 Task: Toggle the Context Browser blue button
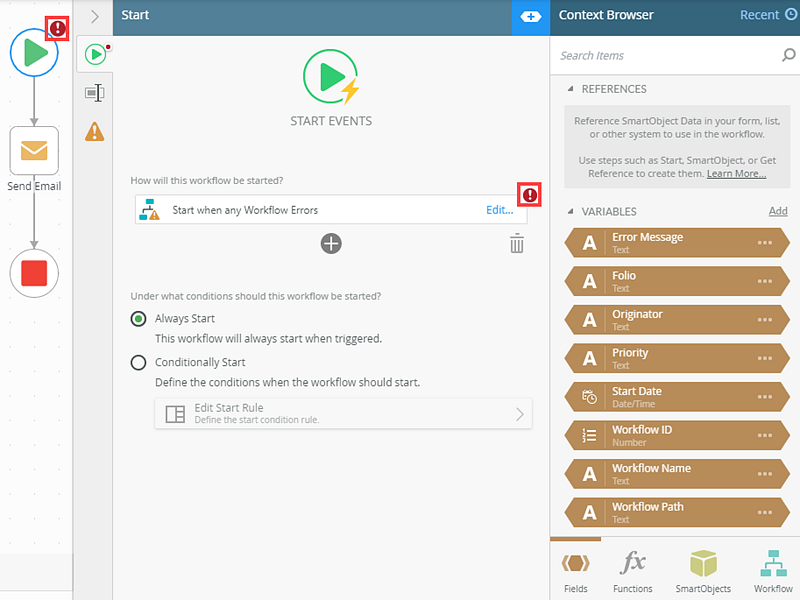click(531, 17)
